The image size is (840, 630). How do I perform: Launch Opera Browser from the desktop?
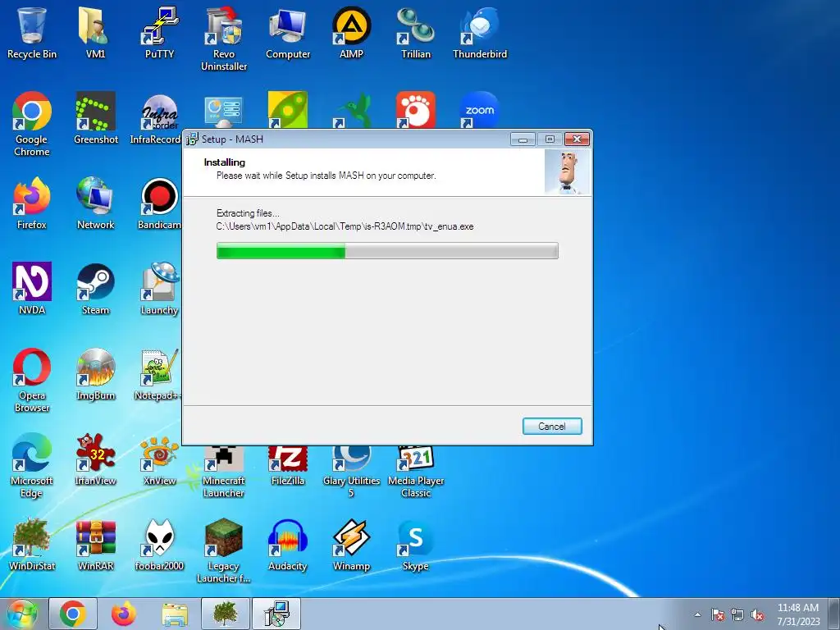32,380
